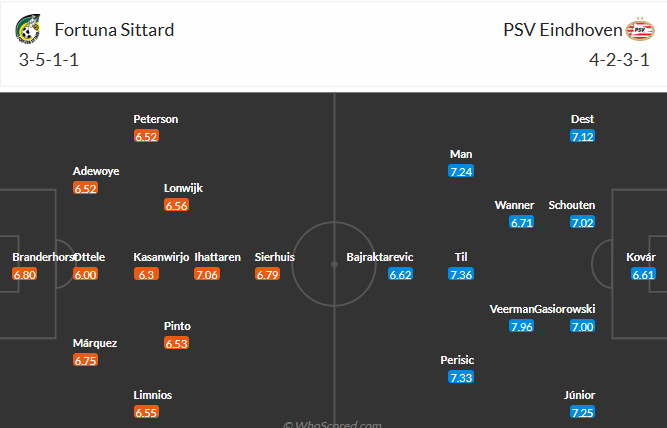The height and width of the screenshot is (428, 667).
Task: Click Schouten's 7.02 rating badge
Action: 582,223
